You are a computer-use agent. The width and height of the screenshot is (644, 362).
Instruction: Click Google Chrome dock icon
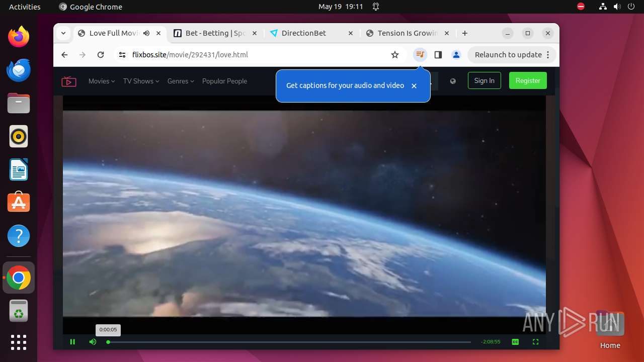pyautogui.click(x=19, y=278)
